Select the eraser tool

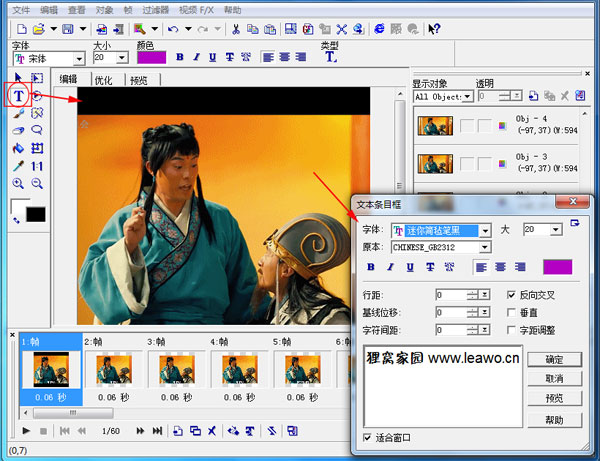tap(18, 130)
